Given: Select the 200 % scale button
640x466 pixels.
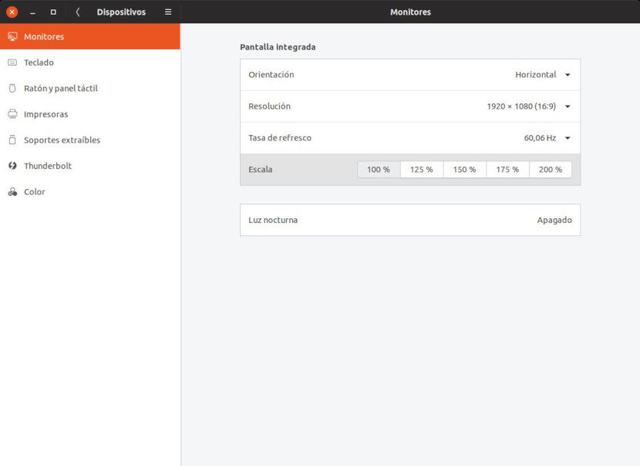Looking at the screenshot, I should 551,170.
